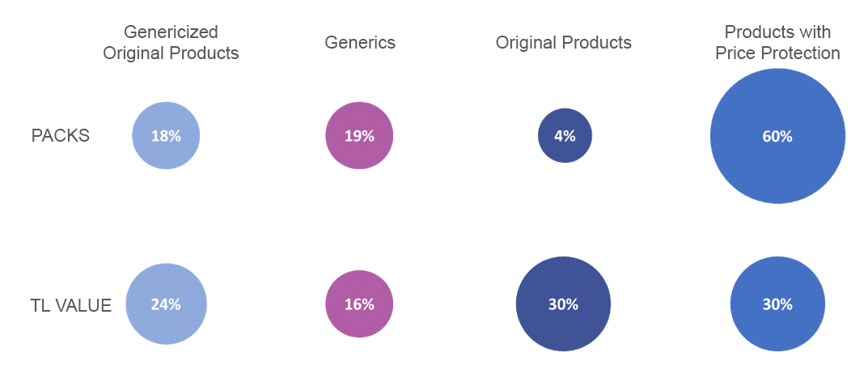Select the 24% text label

(166, 305)
